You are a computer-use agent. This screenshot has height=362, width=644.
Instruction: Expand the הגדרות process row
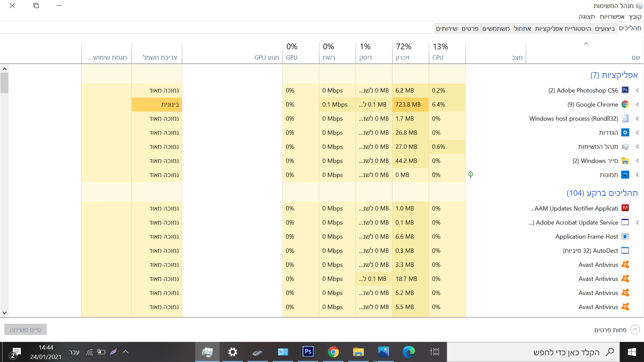637,132
